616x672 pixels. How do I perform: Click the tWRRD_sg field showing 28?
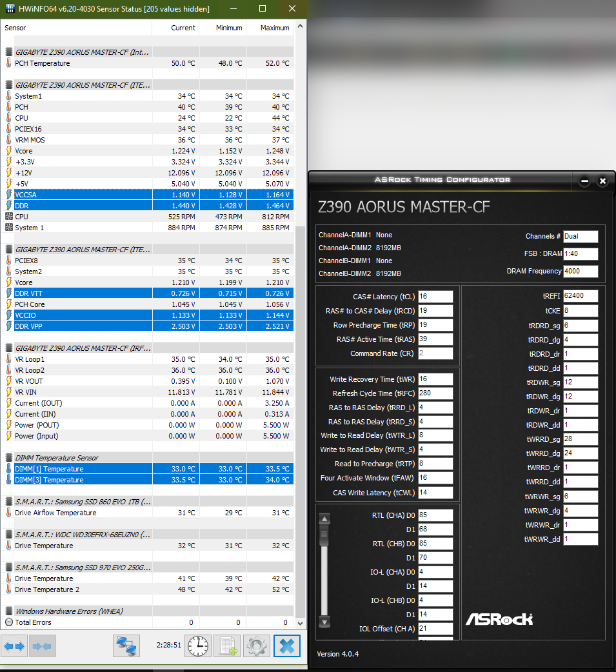pos(581,439)
